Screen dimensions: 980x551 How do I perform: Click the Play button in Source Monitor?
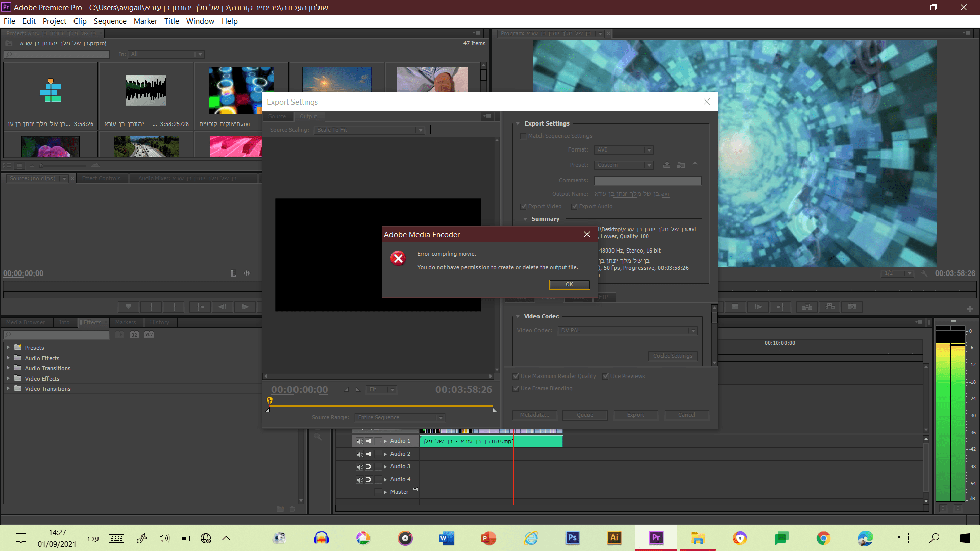point(245,307)
